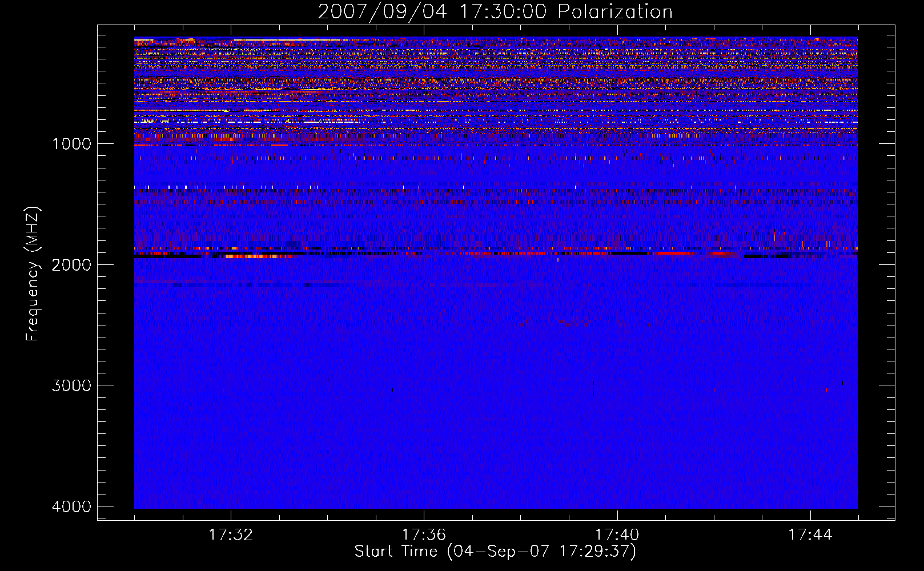Click the 17:44 time tick label
The image size is (924, 571).
[x=810, y=535]
